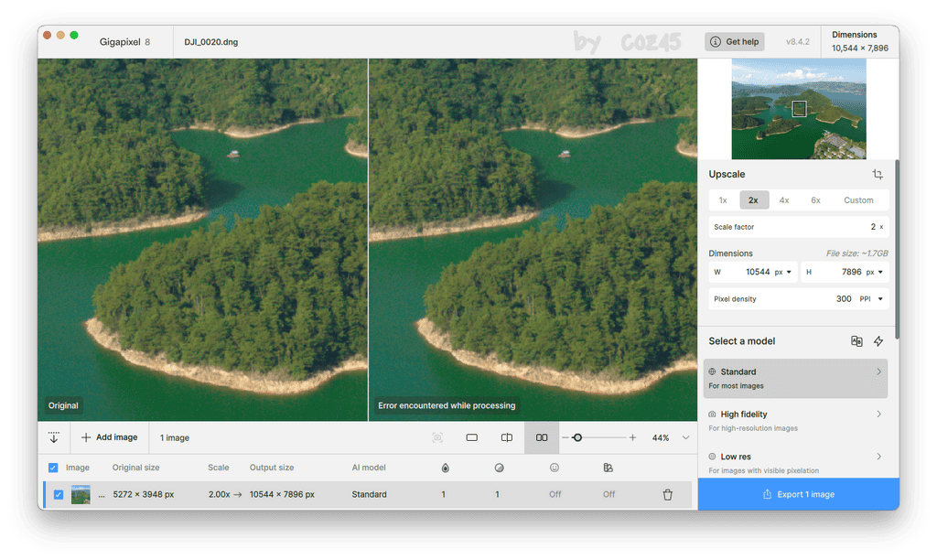Click the ellipsis next to the row thumbnail

pyautogui.click(x=102, y=495)
